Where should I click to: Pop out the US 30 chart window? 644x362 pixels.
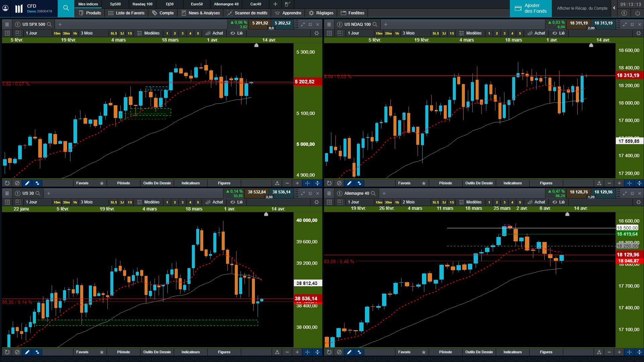(x=310, y=193)
